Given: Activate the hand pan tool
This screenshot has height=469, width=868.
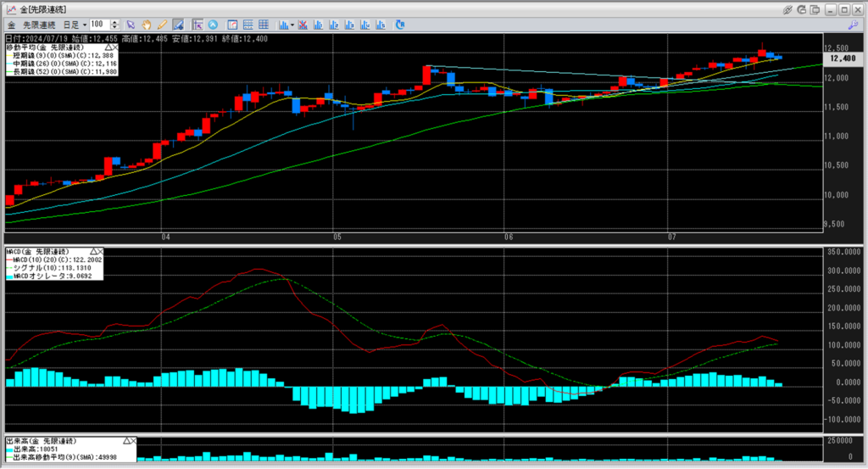Looking at the screenshot, I should tap(146, 24).
